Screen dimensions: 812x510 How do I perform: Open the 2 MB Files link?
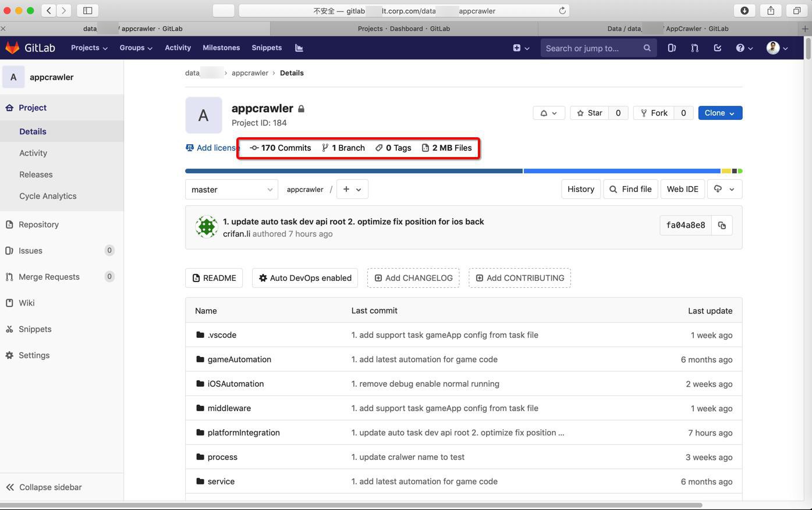[x=446, y=148]
